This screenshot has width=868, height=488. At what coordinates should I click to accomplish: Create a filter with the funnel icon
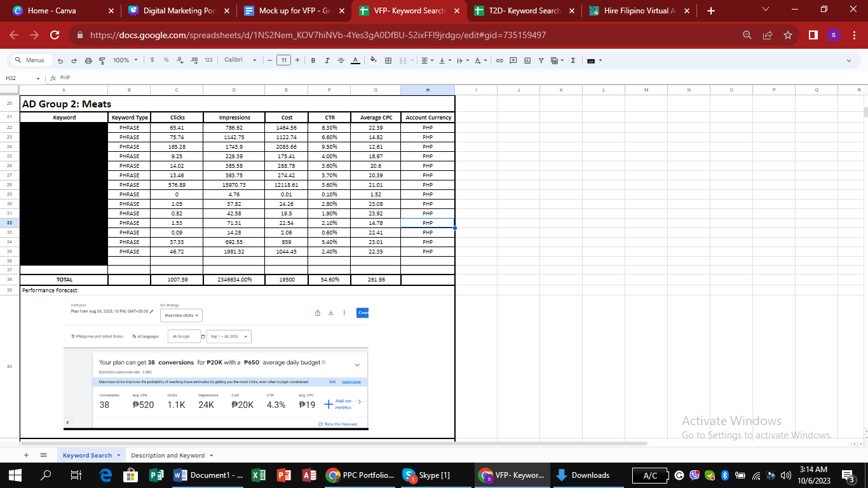[x=541, y=60]
